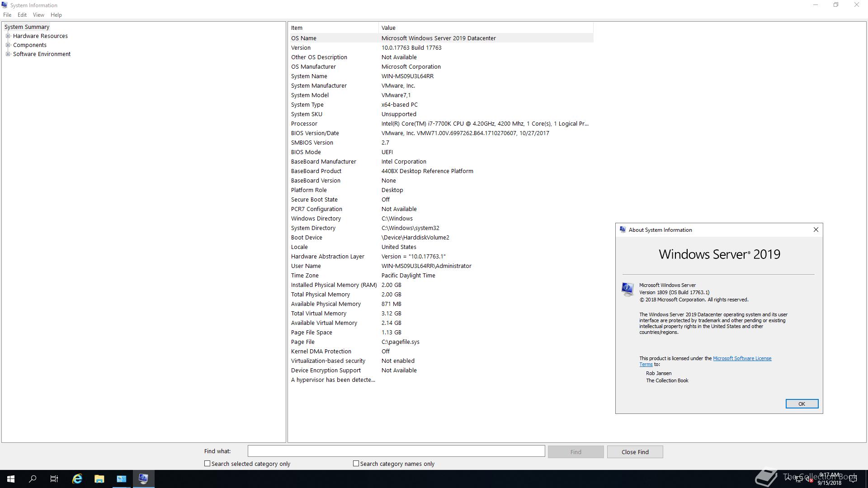Sort by the Item column header
Screen dimensions: 868x488
point(334,28)
